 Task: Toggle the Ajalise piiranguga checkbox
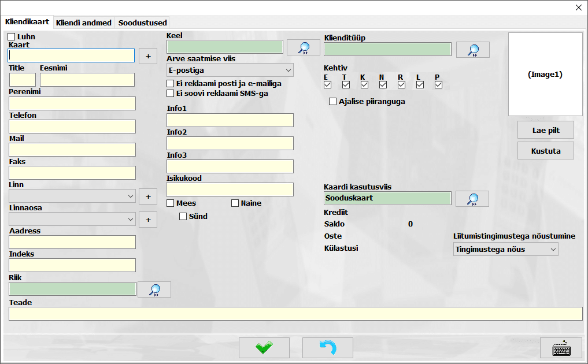[332, 102]
